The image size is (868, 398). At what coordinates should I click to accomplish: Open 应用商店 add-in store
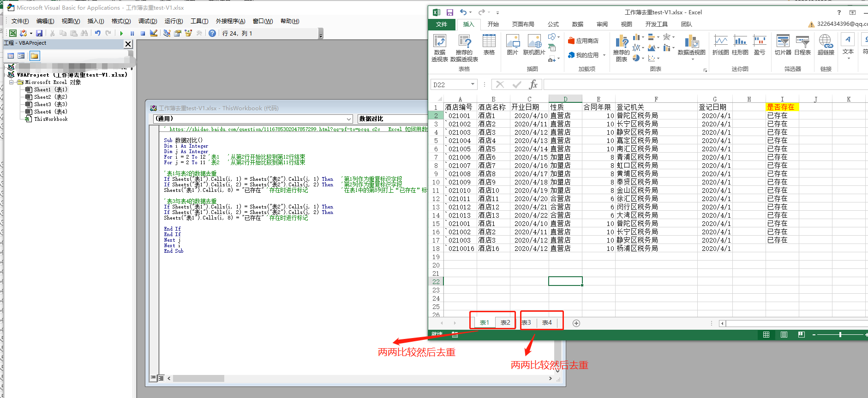point(583,41)
